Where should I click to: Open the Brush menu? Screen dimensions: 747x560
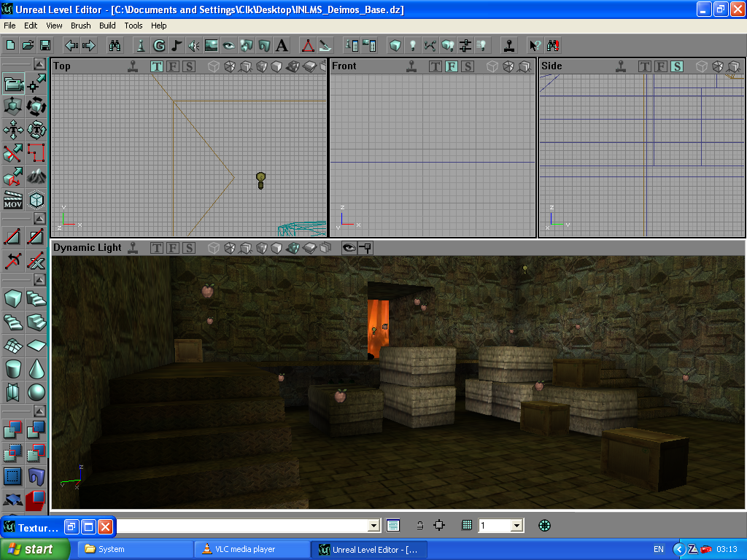click(x=81, y=26)
